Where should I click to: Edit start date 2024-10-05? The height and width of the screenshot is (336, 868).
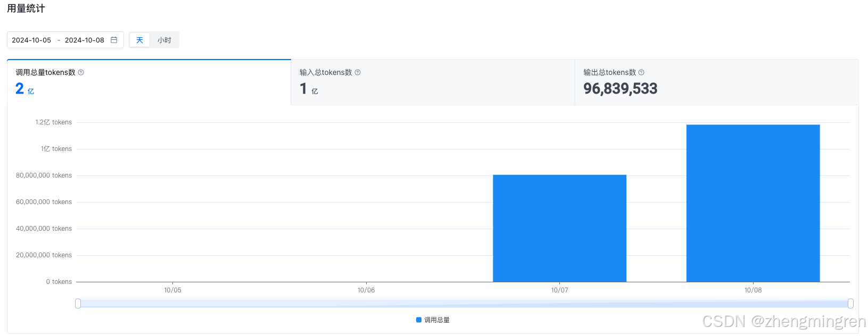pyautogui.click(x=31, y=40)
